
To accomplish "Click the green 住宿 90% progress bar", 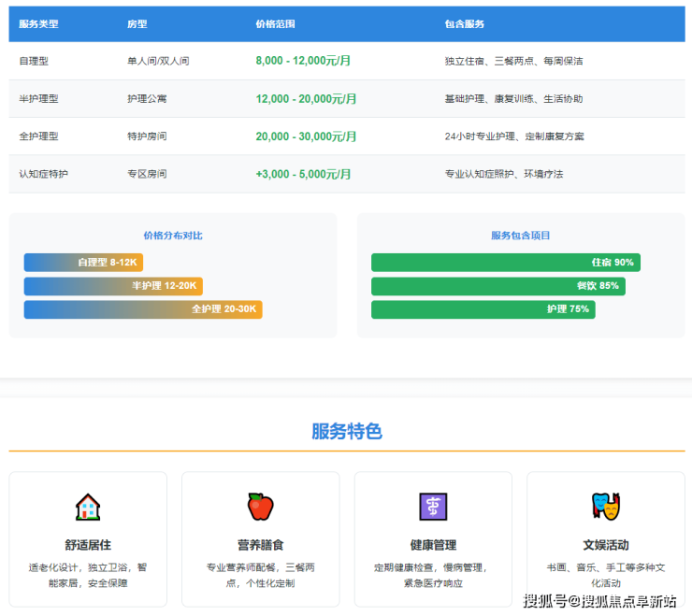I will [x=505, y=263].
